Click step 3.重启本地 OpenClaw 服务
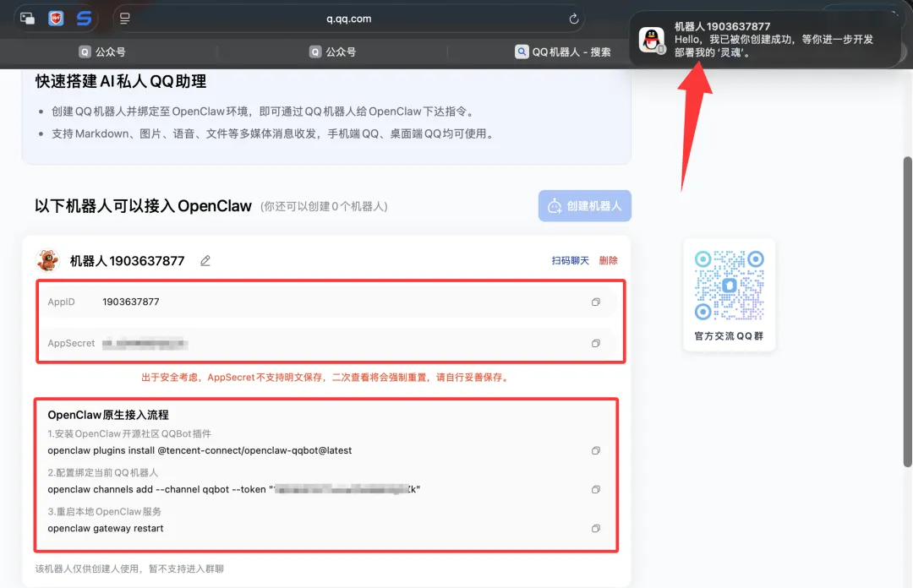Screen dimensions: 913x588 (104, 512)
